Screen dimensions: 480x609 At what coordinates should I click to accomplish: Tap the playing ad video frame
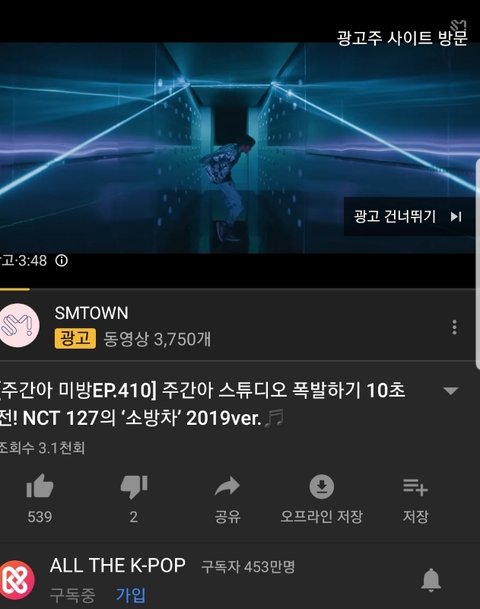click(238, 148)
